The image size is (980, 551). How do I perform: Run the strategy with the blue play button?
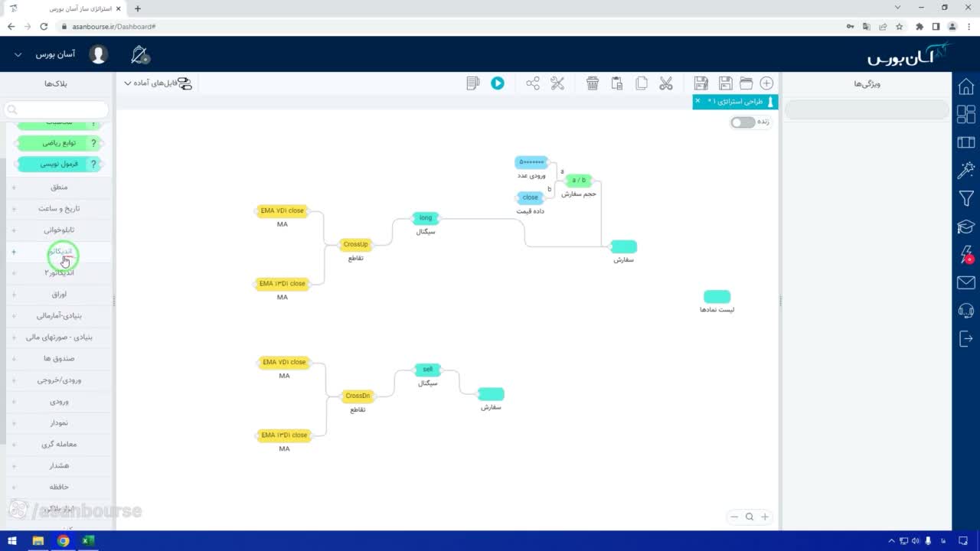[498, 83]
